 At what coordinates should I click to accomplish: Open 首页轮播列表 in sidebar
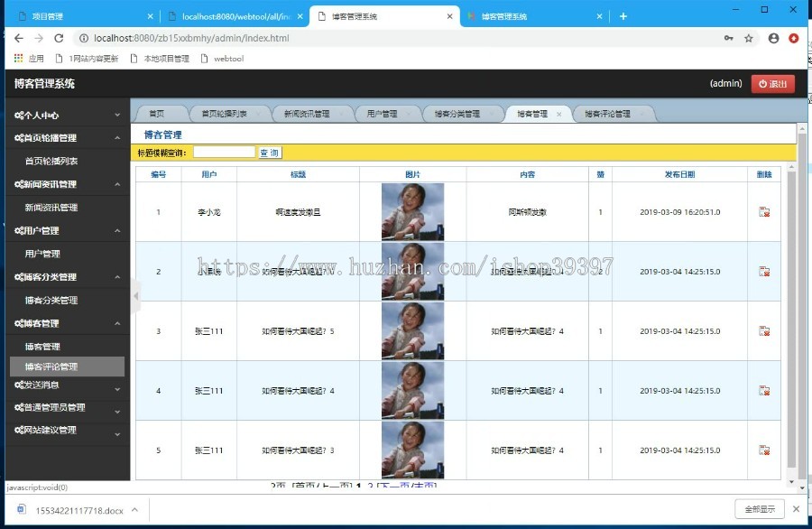[x=51, y=161]
